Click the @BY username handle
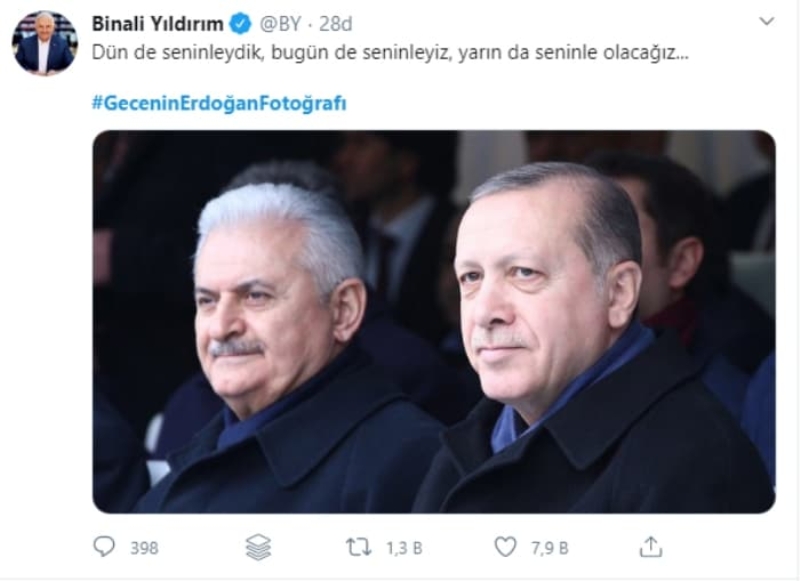 (x=280, y=24)
